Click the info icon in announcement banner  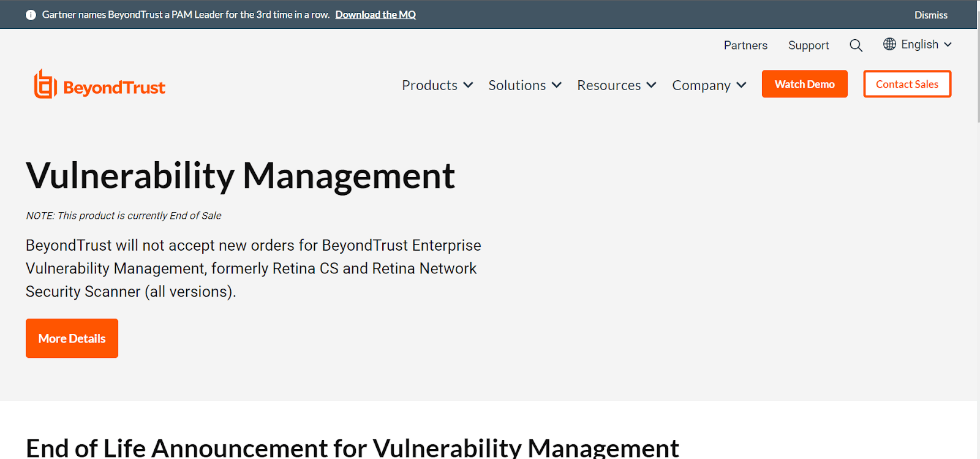(31, 15)
